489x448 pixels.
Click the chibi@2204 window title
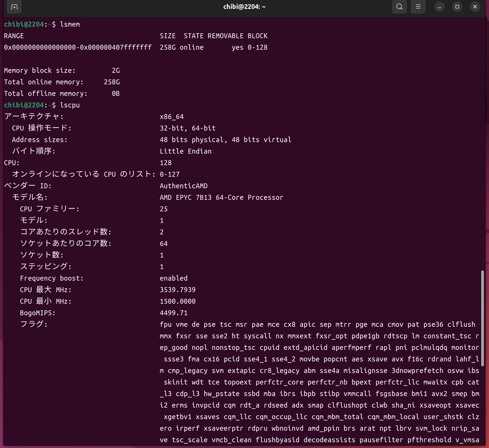(x=244, y=7)
